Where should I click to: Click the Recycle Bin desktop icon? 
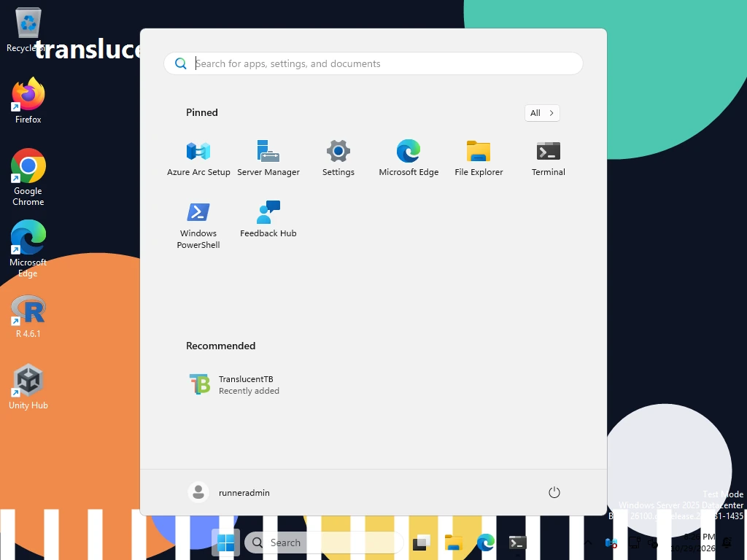28,29
